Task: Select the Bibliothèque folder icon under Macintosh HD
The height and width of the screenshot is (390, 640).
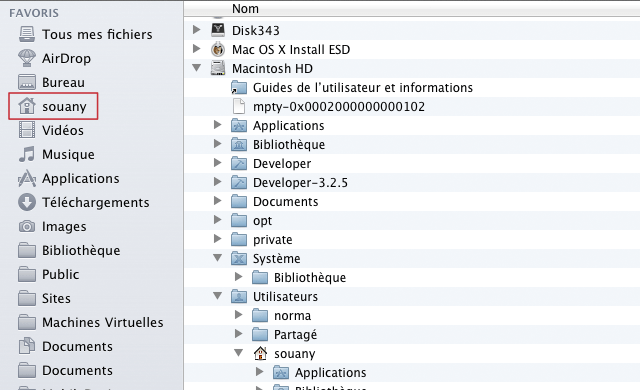Action: click(x=239, y=144)
